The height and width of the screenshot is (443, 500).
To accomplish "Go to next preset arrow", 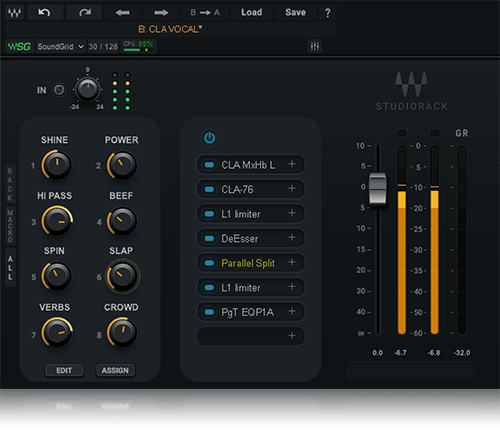I will coord(161,13).
